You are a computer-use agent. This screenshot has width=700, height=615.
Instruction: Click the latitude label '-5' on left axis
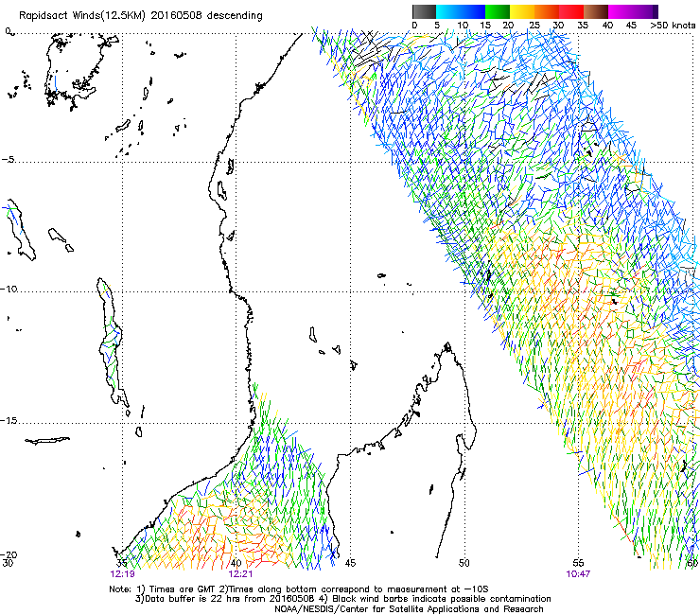(x=9, y=160)
